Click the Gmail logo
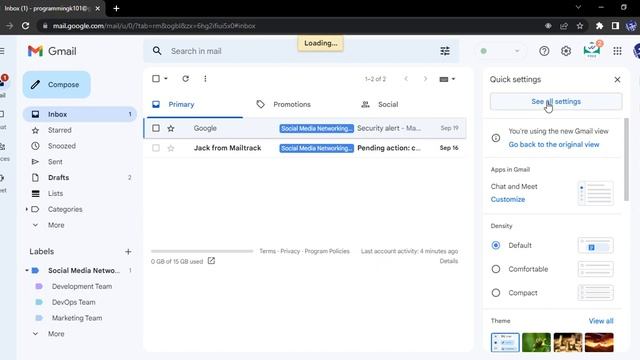The width and height of the screenshot is (640, 360). (52, 51)
